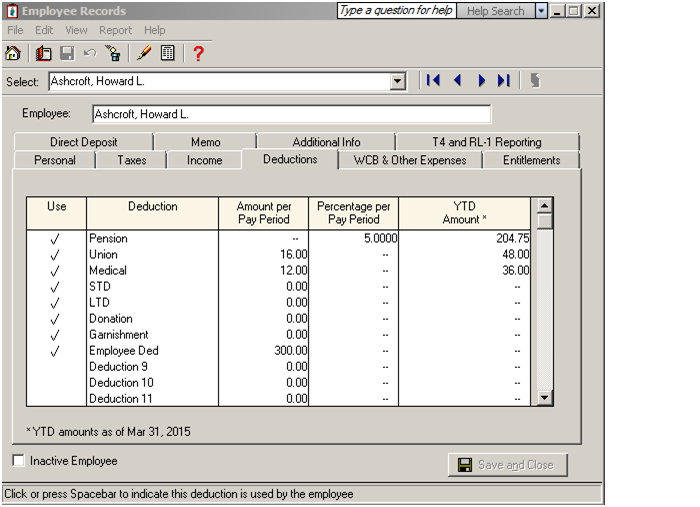
Task: Switch to the Taxes tab
Action: (132, 160)
